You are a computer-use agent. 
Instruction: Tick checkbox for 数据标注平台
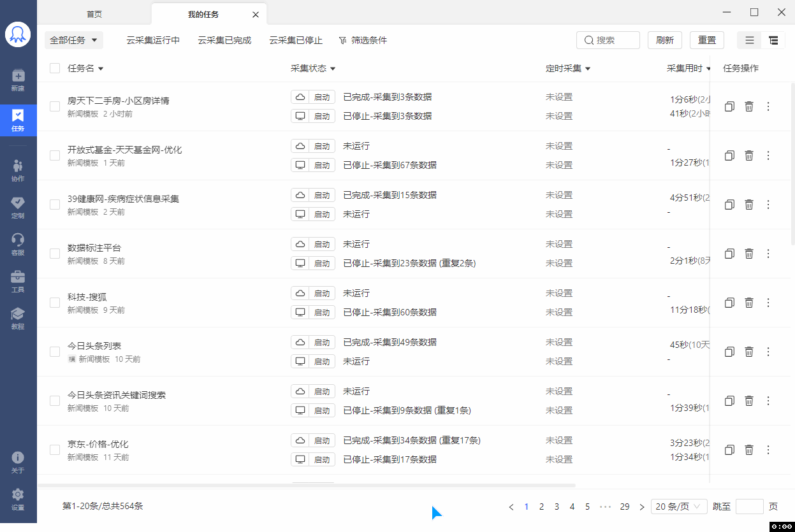pyautogui.click(x=55, y=254)
